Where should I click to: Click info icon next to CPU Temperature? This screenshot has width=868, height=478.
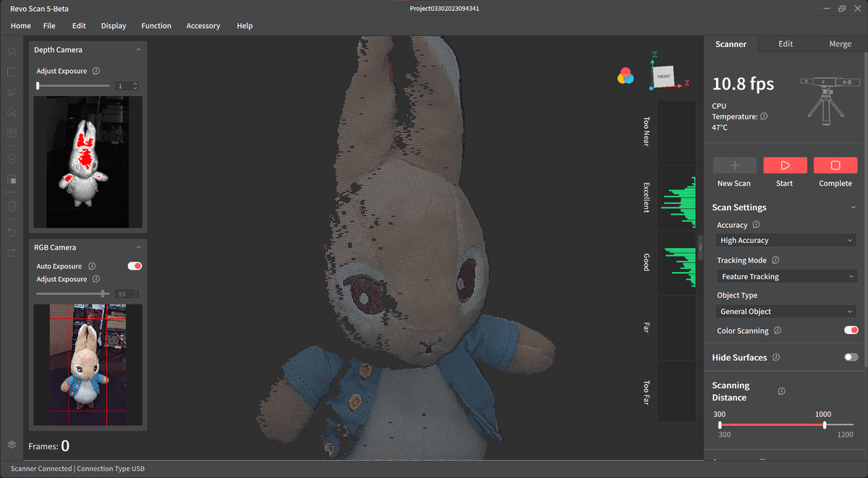pos(764,116)
